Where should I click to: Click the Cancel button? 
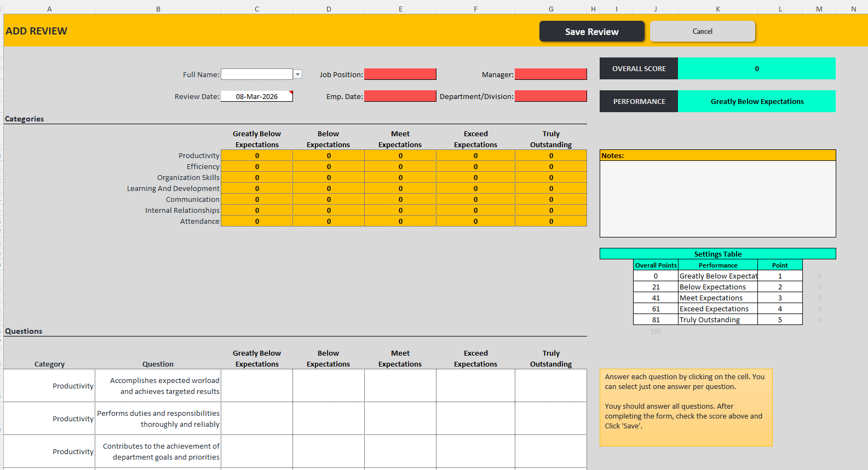click(702, 32)
